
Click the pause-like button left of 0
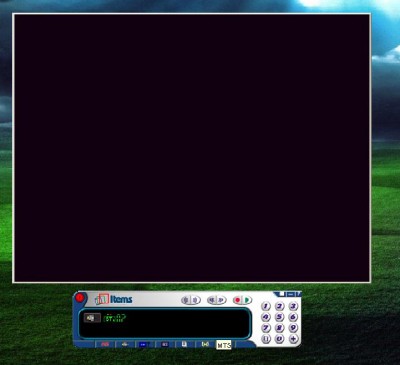coord(266,339)
